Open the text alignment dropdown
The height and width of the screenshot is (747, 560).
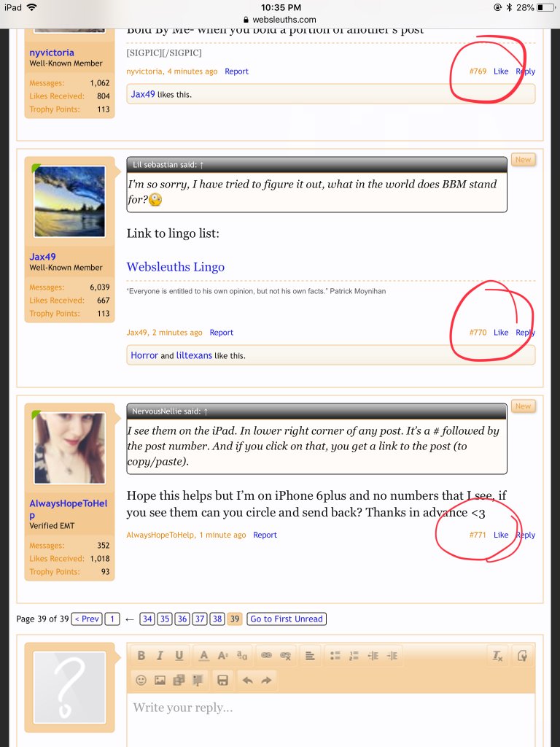coord(310,656)
